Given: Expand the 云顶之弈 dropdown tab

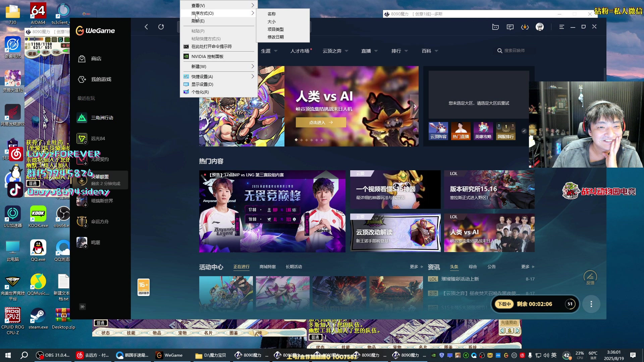Looking at the screenshot, I should pos(335,51).
